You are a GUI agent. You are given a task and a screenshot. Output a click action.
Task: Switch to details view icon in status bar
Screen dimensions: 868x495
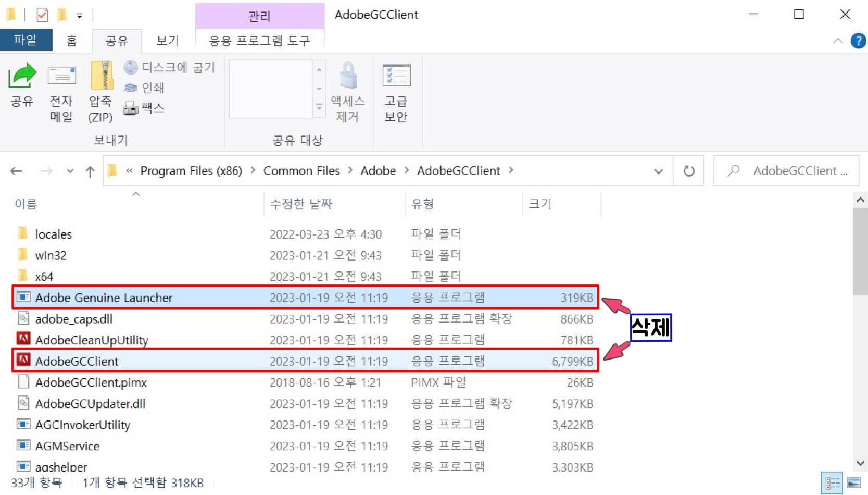(832, 483)
